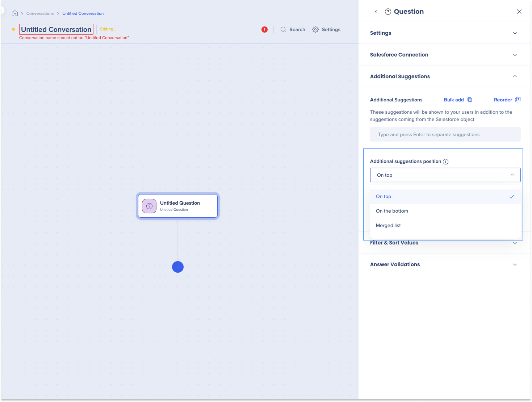Select 'Merged list' option
This screenshot has height=402, width=532.
pos(388,226)
